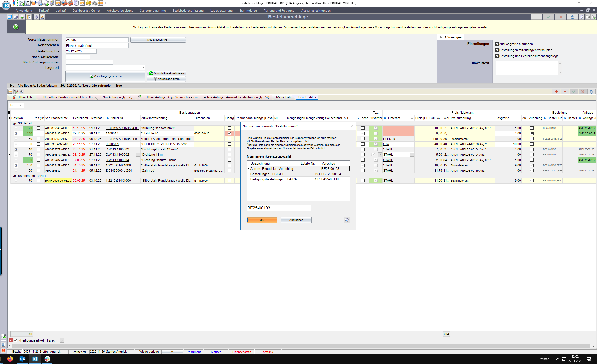
Task: Switch to tab 2: Nur Anfragen (Typ 56)
Action: point(116,97)
